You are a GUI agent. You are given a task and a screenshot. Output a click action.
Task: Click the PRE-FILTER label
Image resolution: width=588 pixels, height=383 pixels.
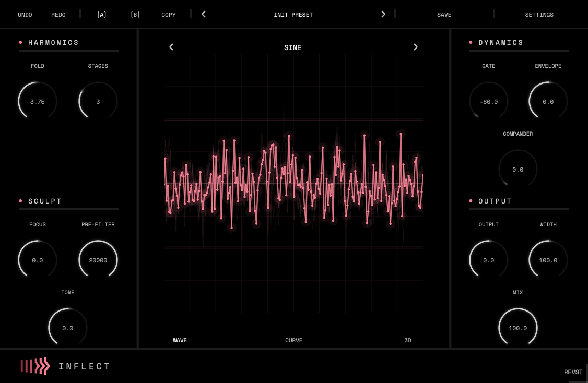point(98,224)
